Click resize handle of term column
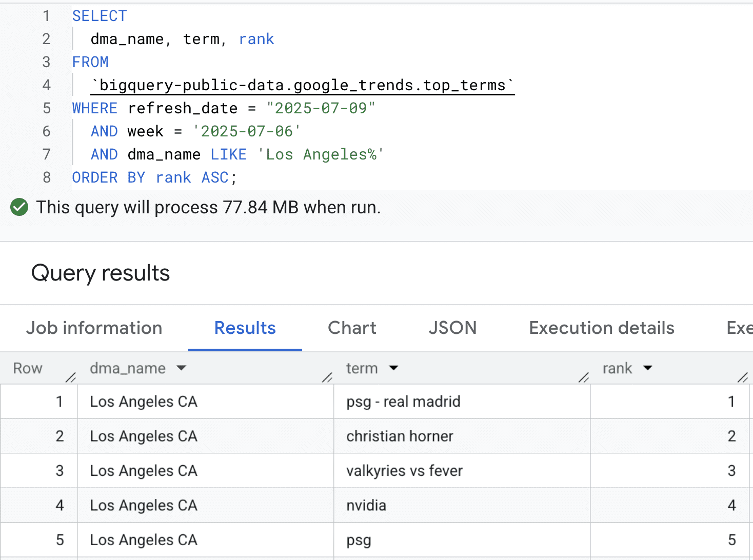This screenshot has height=560, width=753. 584,378
